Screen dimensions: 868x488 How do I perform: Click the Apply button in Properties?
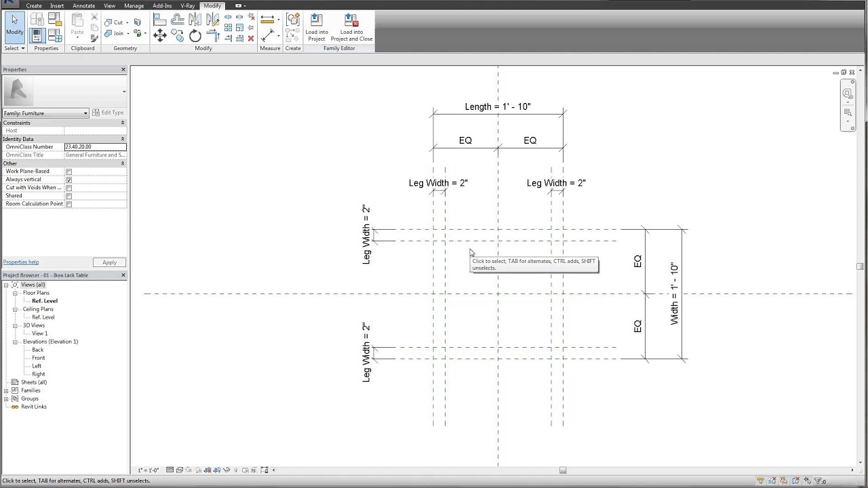point(109,262)
